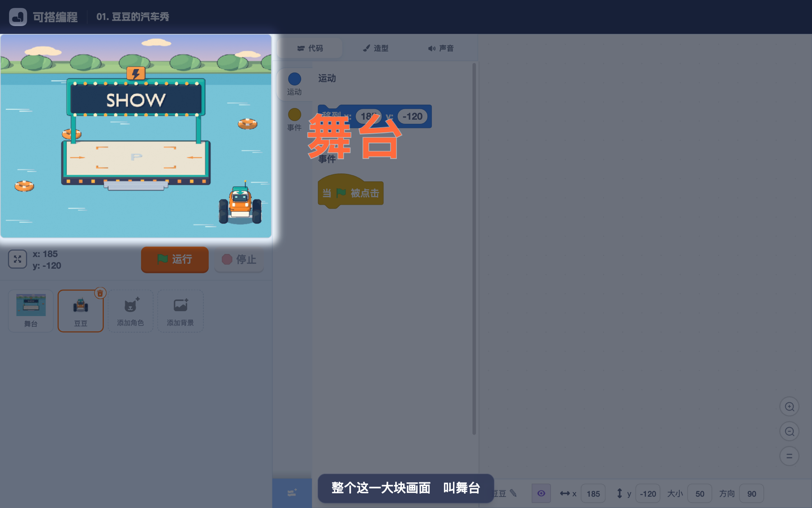Click the add extension icon at bottom

tap(292, 493)
